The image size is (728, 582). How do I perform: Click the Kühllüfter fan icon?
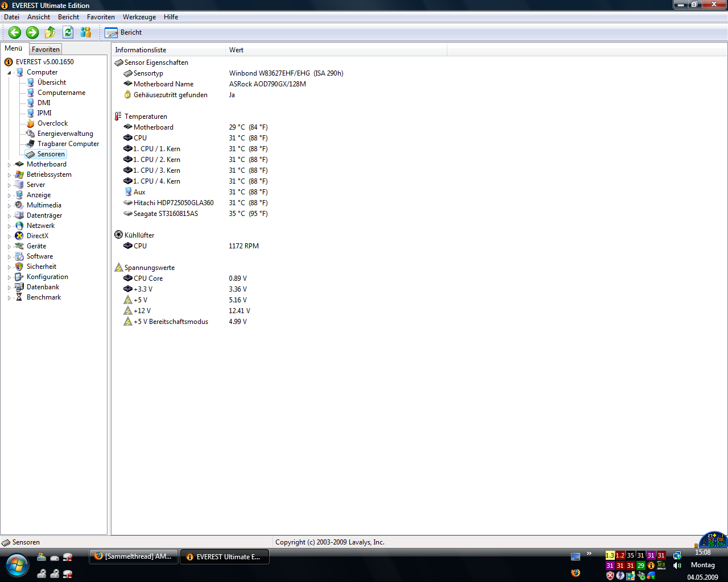click(x=118, y=235)
